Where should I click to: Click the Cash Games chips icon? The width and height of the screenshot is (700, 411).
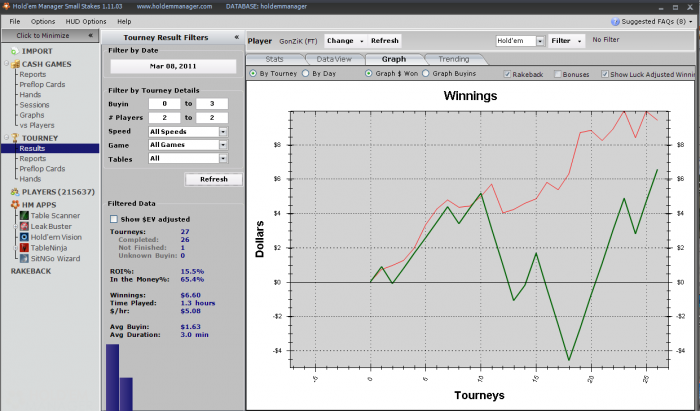click(16, 64)
